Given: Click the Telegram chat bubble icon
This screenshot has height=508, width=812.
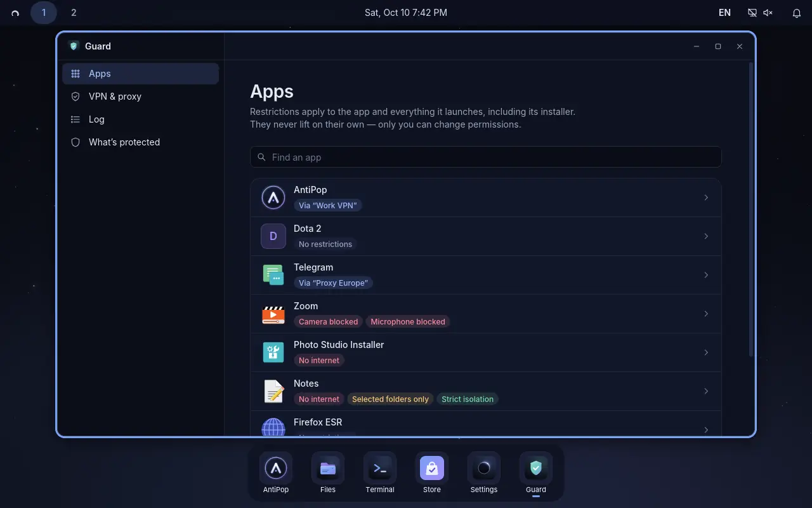Looking at the screenshot, I should [273, 275].
